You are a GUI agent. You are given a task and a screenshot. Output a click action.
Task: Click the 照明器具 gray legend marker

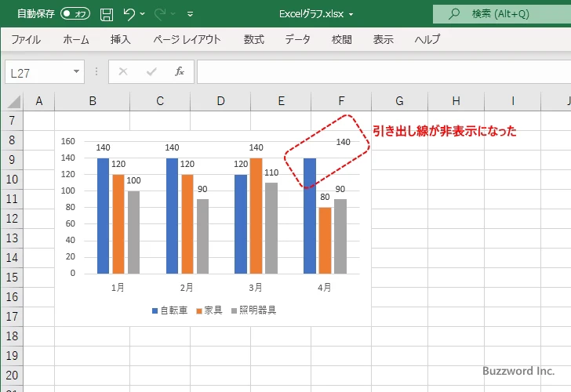tap(235, 310)
